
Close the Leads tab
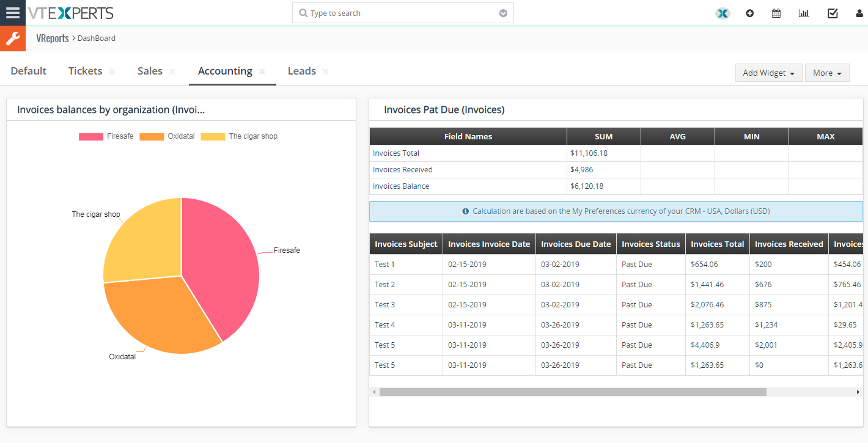point(326,71)
